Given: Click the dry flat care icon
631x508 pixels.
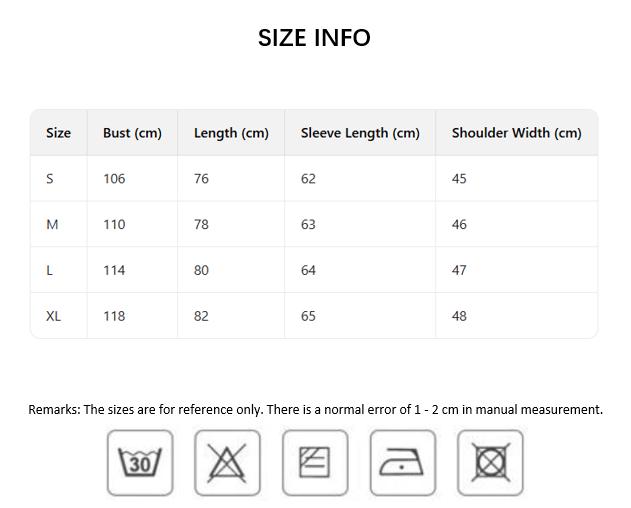Looking at the screenshot, I should click(x=315, y=463).
